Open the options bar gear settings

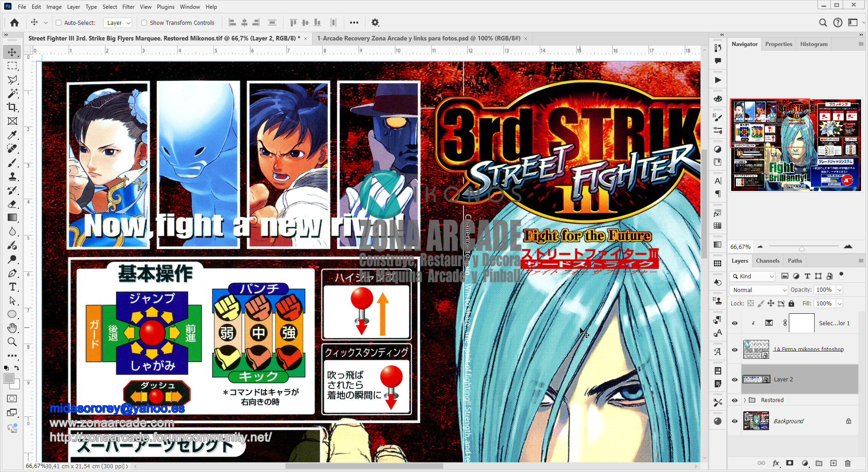(x=375, y=23)
